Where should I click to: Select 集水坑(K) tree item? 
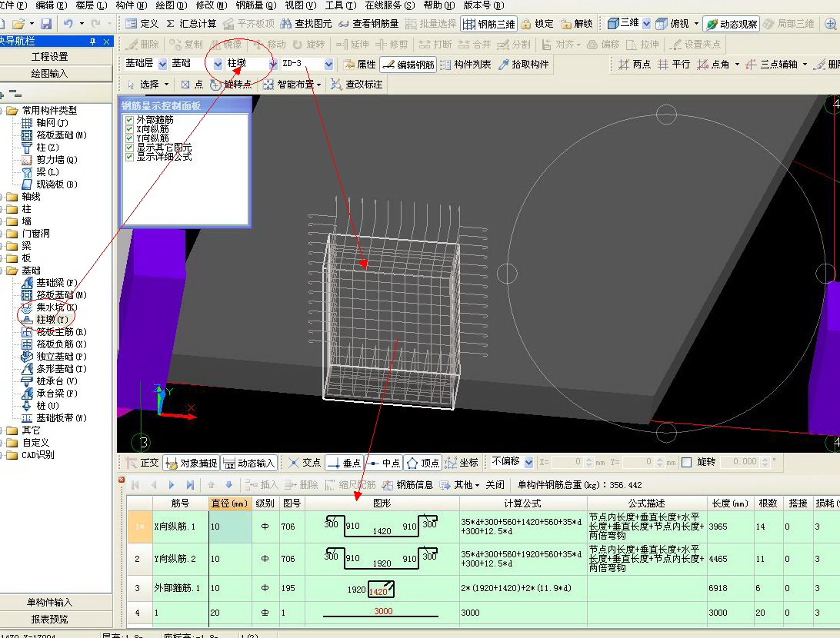(49, 307)
